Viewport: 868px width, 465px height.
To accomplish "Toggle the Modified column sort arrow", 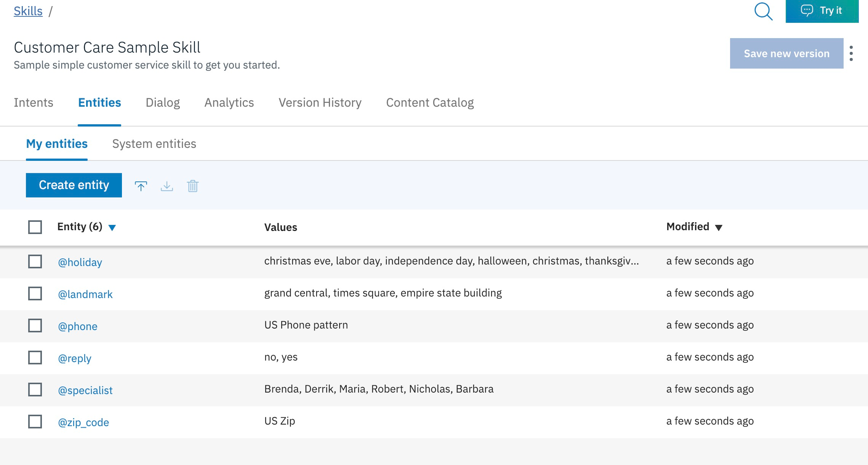I will pos(718,228).
